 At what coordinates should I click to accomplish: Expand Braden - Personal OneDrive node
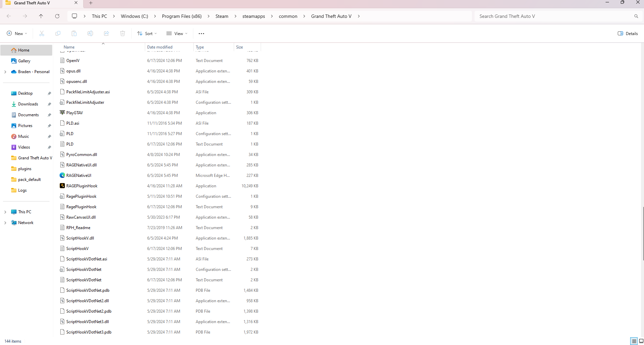pos(5,72)
